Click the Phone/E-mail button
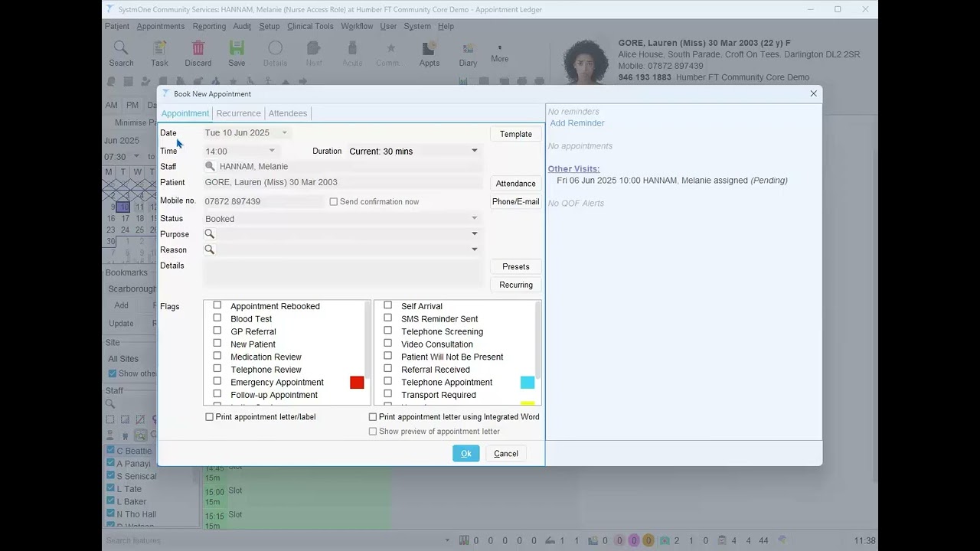This screenshot has width=980, height=551. click(x=516, y=202)
